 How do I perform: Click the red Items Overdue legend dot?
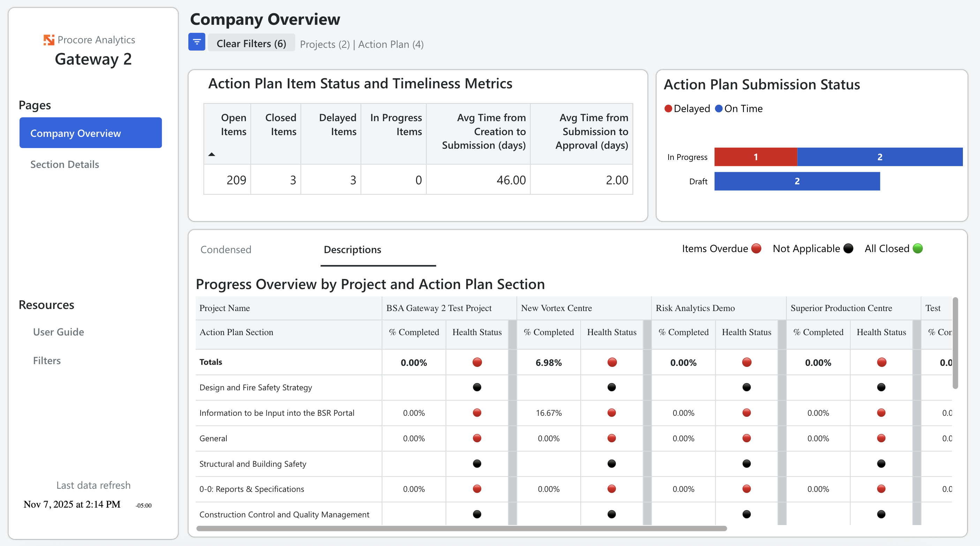756,249
